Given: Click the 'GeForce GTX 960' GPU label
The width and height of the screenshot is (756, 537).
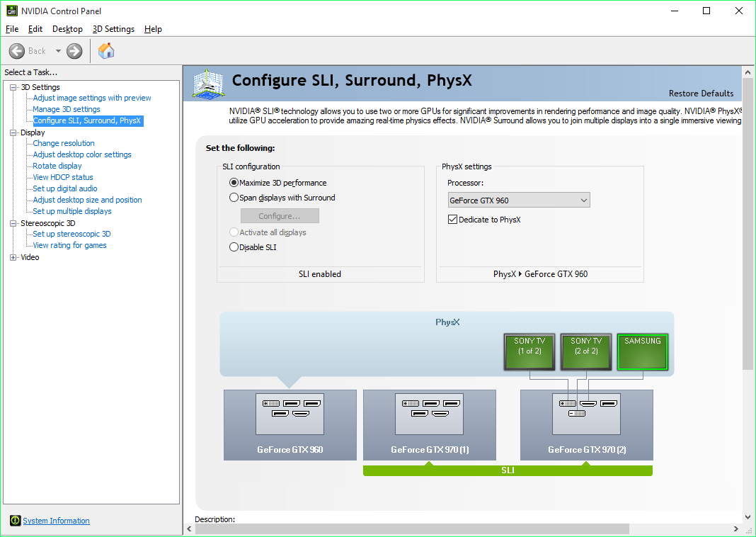Looking at the screenshot, I should (290, 450).
